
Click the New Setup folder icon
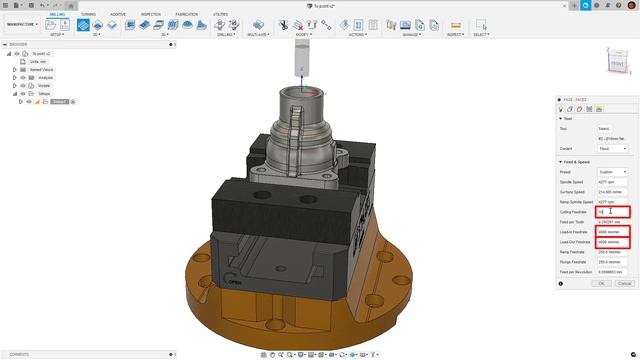[51, 25]
